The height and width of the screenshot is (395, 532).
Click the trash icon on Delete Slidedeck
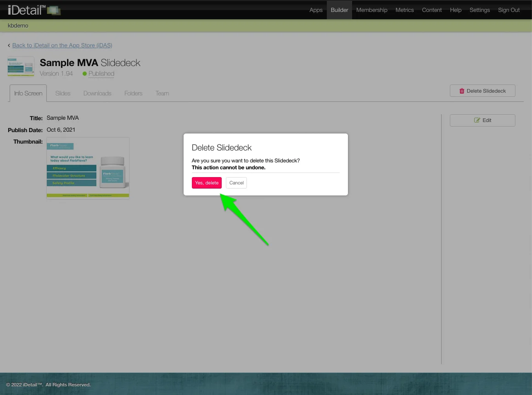pos(461,91)
